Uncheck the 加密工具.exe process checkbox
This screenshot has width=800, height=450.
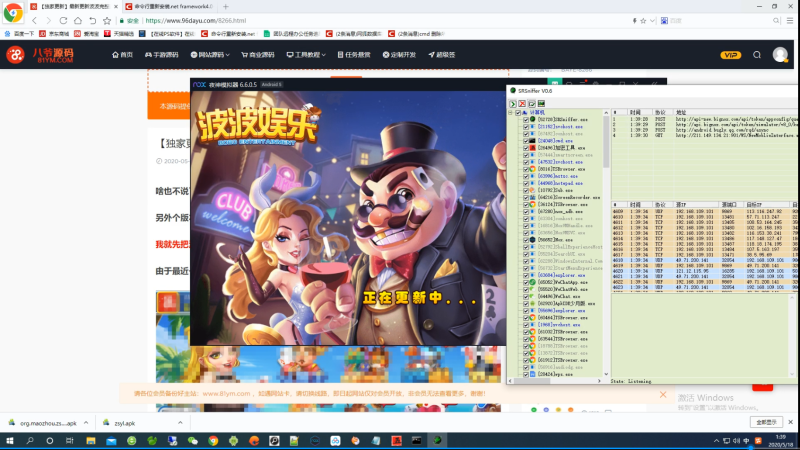[x=526, y=148]
